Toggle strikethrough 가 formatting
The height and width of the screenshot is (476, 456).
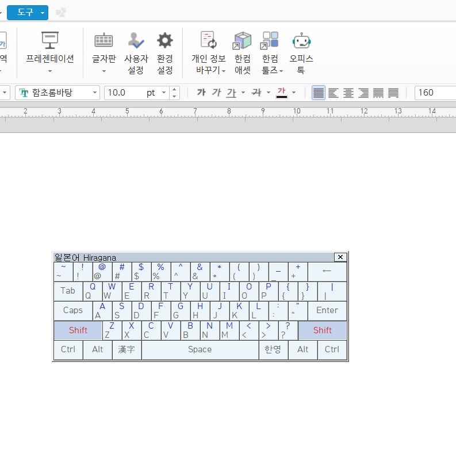[256, 92]
